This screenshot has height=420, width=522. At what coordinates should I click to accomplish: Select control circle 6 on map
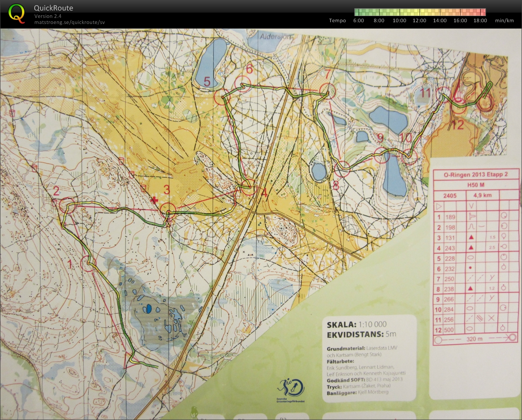tap(242, 83)
